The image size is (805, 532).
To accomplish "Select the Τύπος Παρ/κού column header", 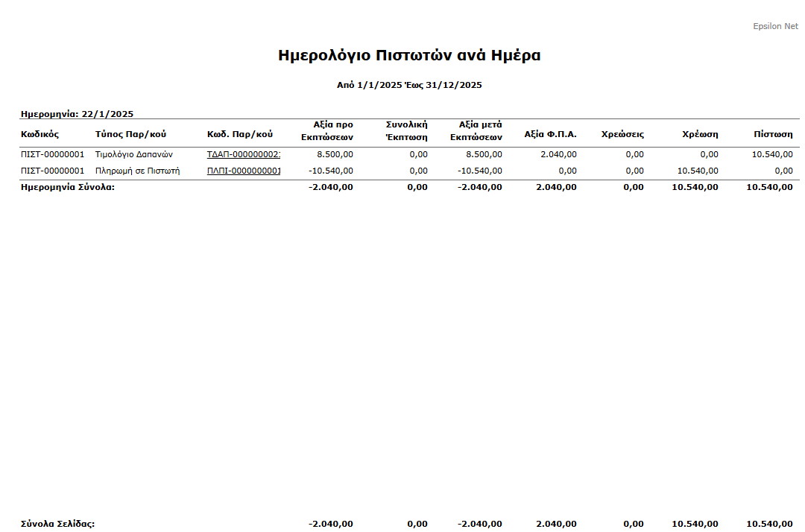I will [130, 134].
